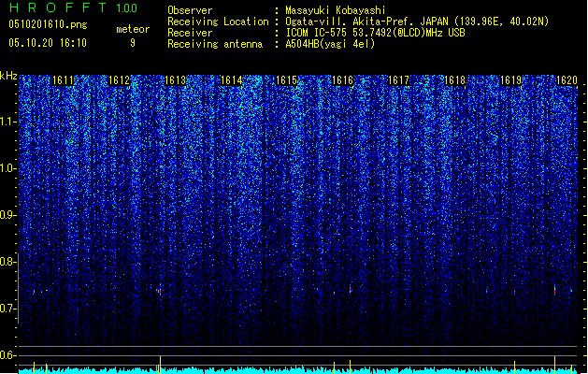Screen dimensions: 588x374
Task: Click the 0.8 kHz frequency tick label
Action: tap(8, 262)
